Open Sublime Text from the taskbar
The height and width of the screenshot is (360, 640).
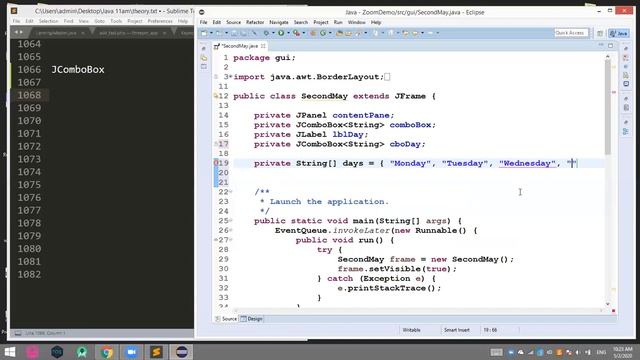click(156, 352)
